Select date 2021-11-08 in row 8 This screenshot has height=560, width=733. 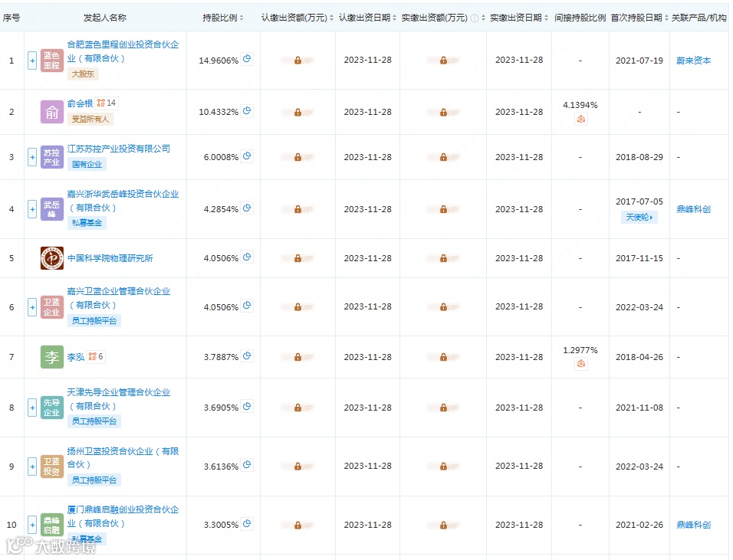tap(639, 408)
